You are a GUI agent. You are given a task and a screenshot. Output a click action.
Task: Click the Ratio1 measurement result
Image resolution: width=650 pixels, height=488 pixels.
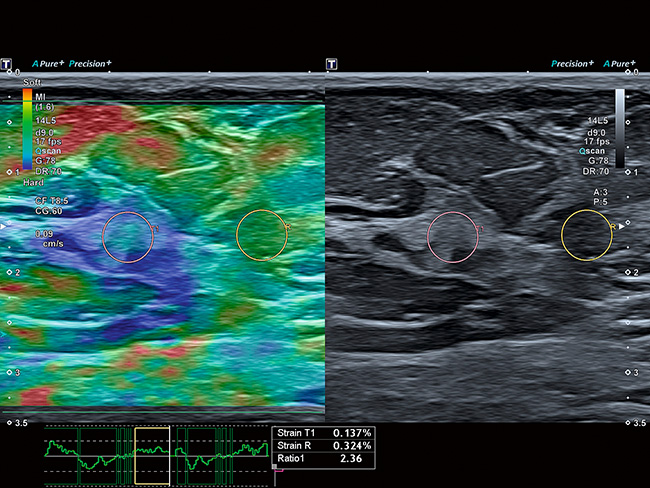click(324, 461)
